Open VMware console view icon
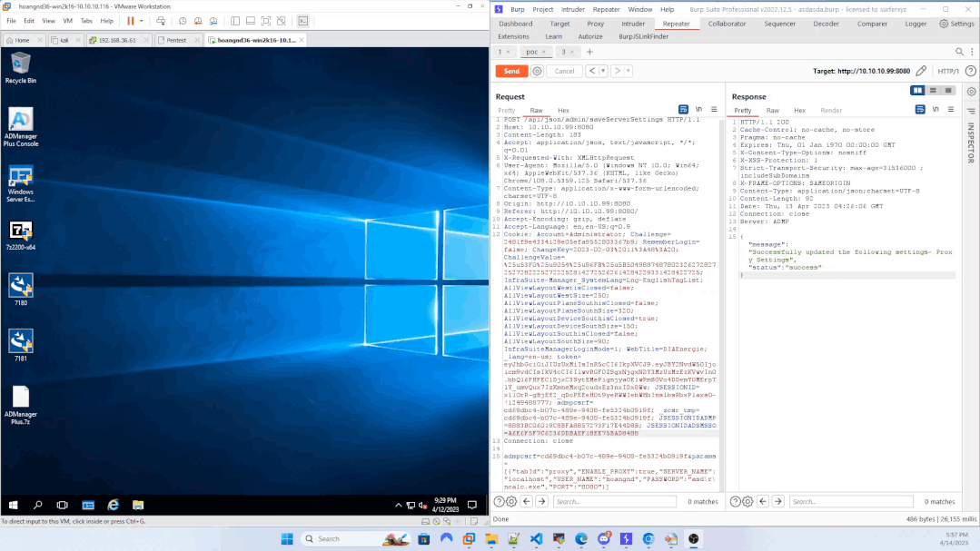This screenshot has height=551, width=980. (x=303, y=21)
